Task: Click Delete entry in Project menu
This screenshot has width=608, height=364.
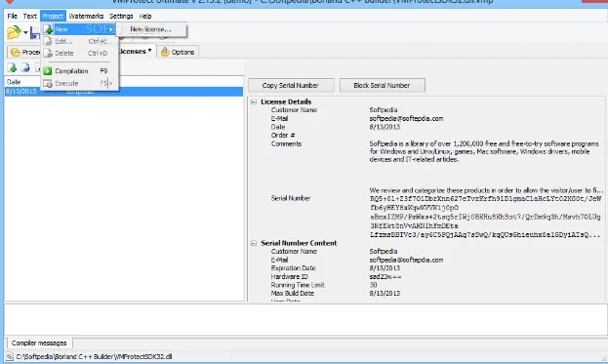Action: click(79, 53)
